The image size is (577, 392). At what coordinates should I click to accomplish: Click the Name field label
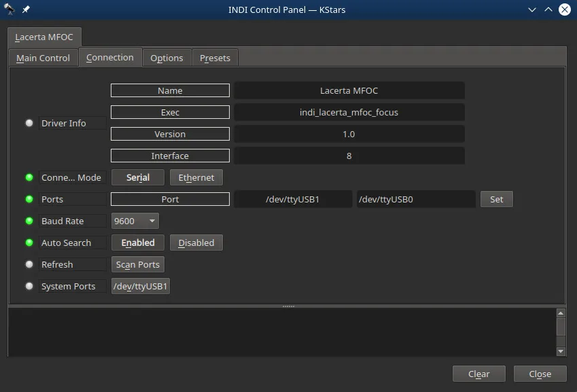170,90
